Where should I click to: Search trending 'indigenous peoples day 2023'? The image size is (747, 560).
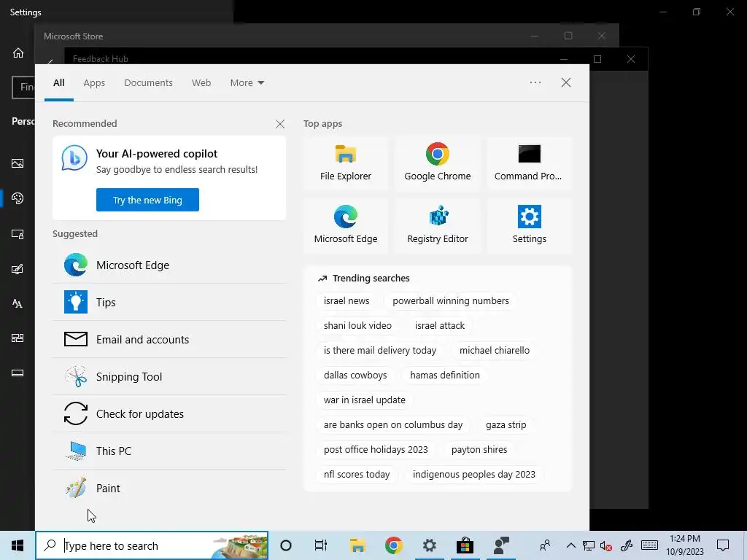tap(474, 474)
